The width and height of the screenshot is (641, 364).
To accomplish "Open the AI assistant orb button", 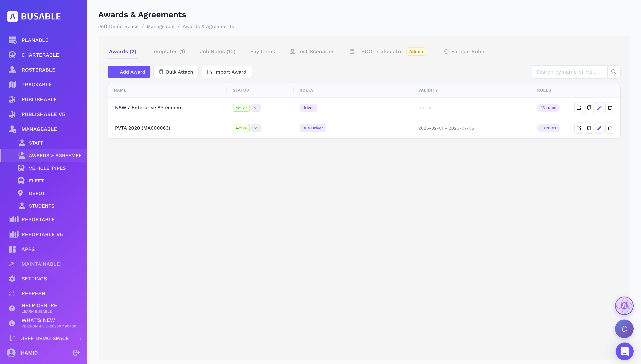I will pos(624,306).
